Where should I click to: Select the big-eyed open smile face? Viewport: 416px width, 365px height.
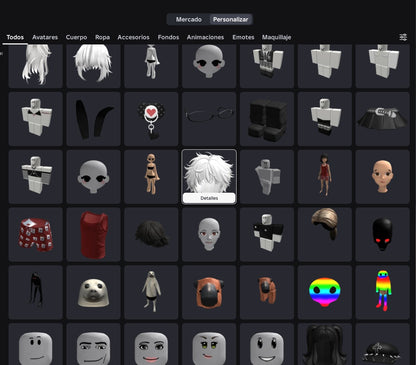[x=267, y=344]
